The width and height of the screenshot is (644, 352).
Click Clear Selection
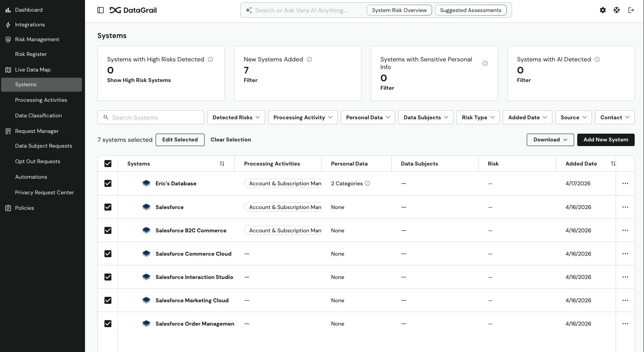pos(231,140)
